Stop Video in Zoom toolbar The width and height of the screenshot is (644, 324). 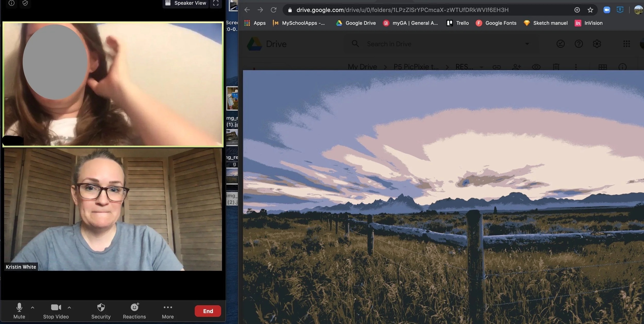tap(56, 311)
